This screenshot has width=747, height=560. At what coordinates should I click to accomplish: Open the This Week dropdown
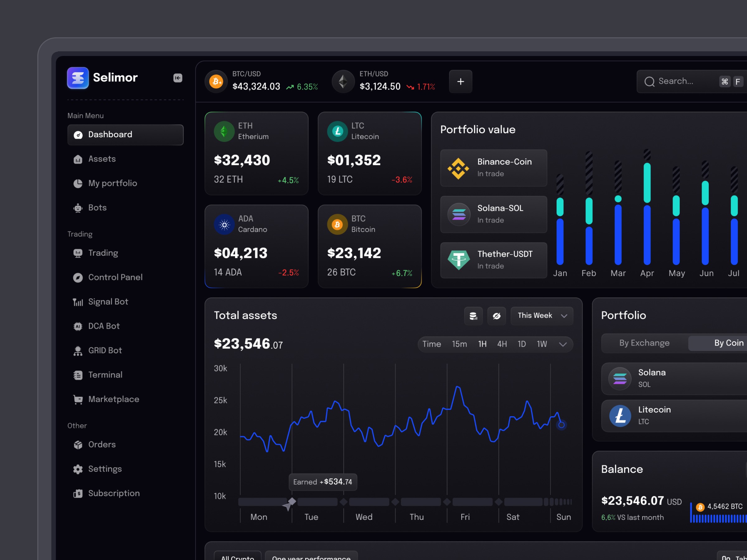pyautogui.click(x=542, y=316)
